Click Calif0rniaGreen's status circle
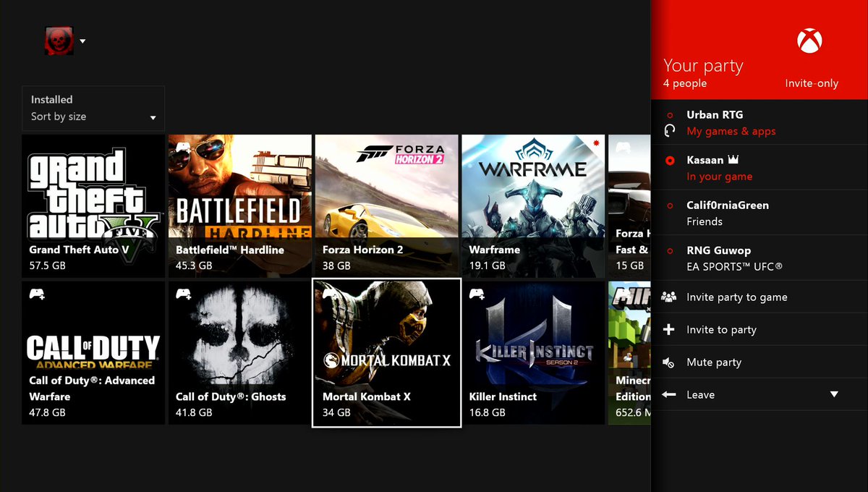Viewport: 868px width, 492px height. 670,206
